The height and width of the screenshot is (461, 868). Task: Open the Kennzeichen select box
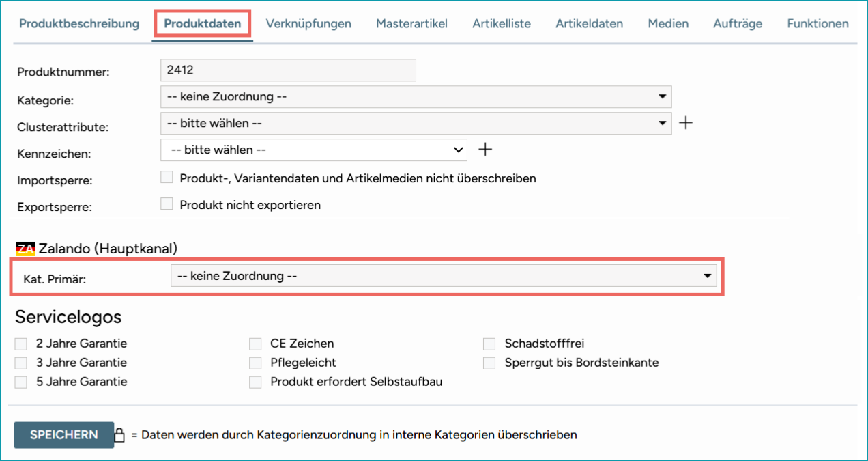(x=314, y=150)
